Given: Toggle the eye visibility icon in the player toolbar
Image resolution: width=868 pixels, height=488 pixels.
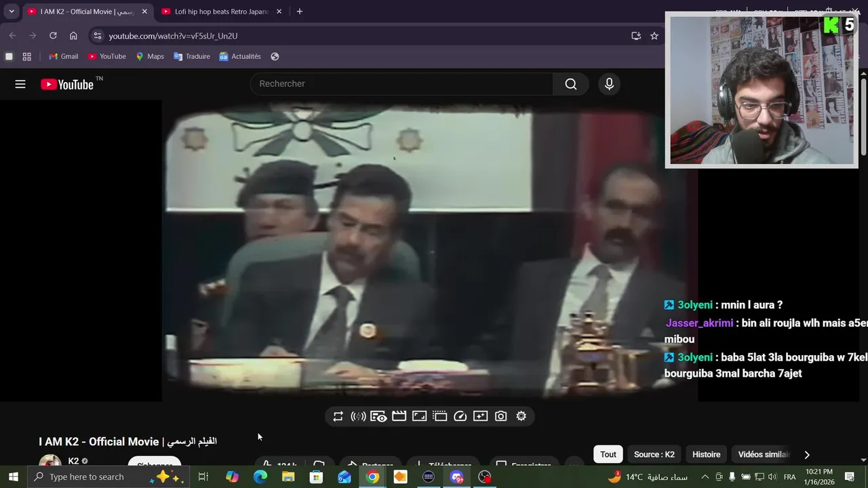Looking at the screenshot, I should [378, 416].
